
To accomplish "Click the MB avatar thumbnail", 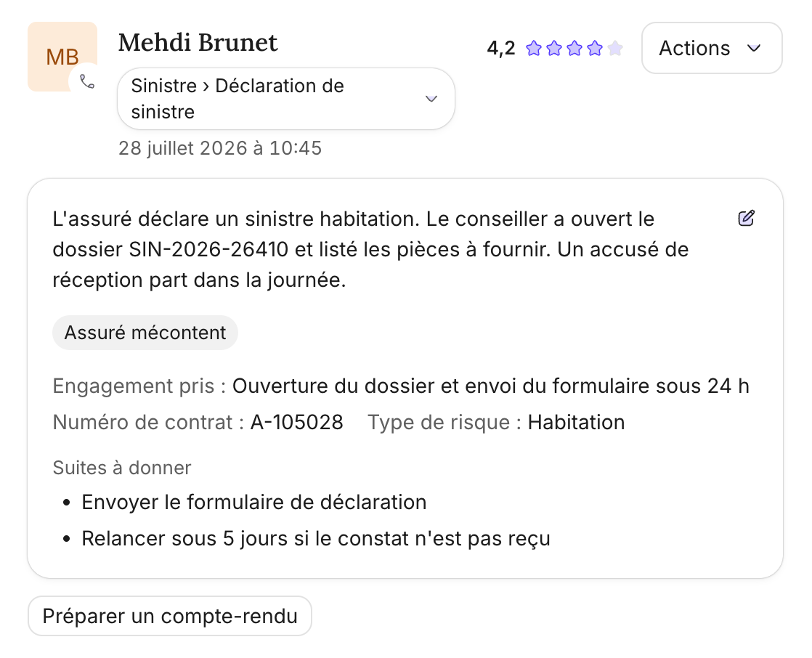I will coord(62,57).
